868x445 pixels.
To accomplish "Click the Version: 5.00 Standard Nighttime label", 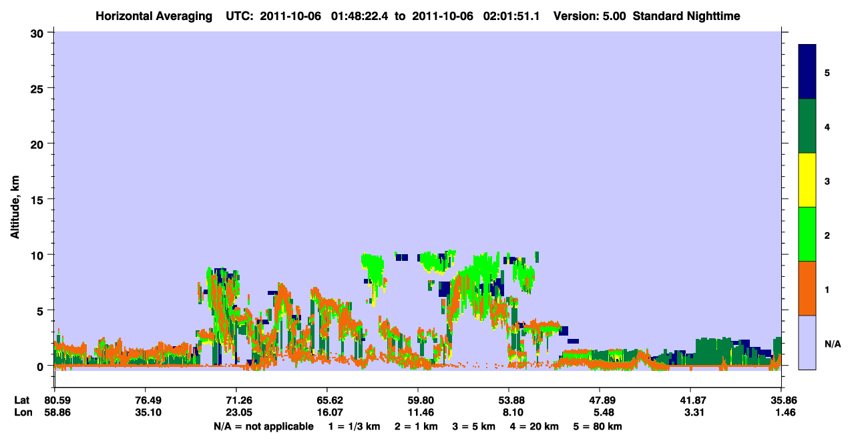I will coord(647,15).
